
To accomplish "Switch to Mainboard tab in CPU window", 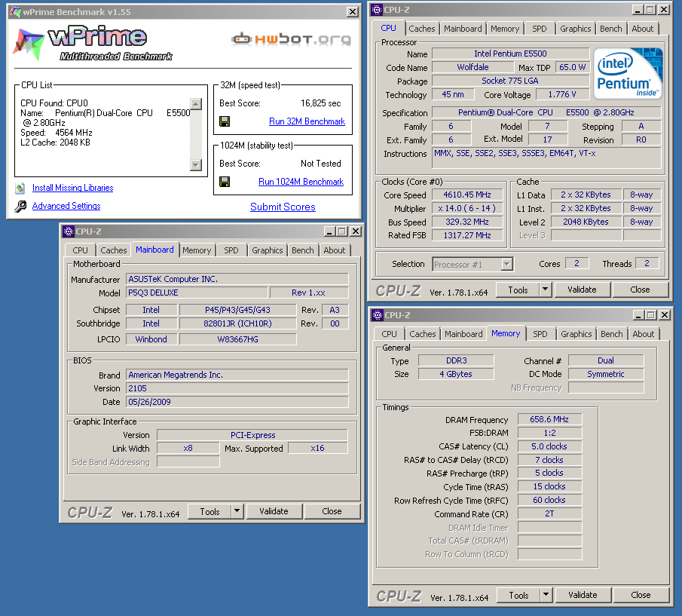I will [463, 29].
